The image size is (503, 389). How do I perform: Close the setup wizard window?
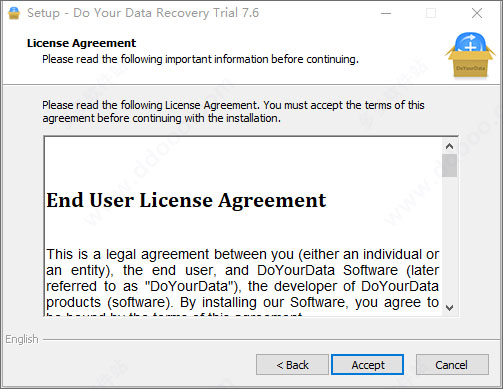tap(477, 13)
